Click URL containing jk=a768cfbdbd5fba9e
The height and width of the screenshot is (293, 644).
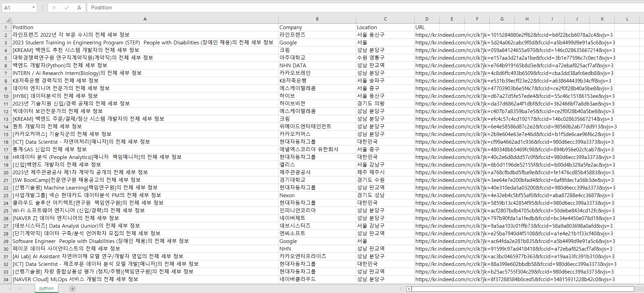(515, 172)
